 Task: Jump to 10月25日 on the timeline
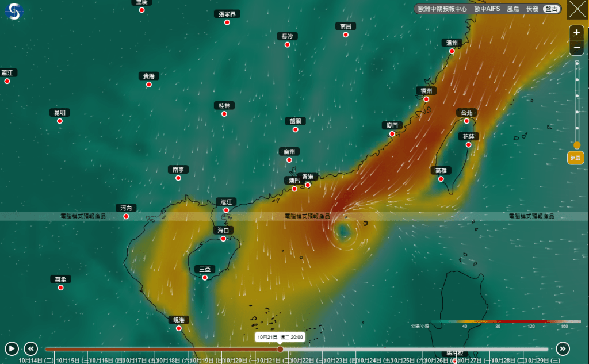click(403, 360)
